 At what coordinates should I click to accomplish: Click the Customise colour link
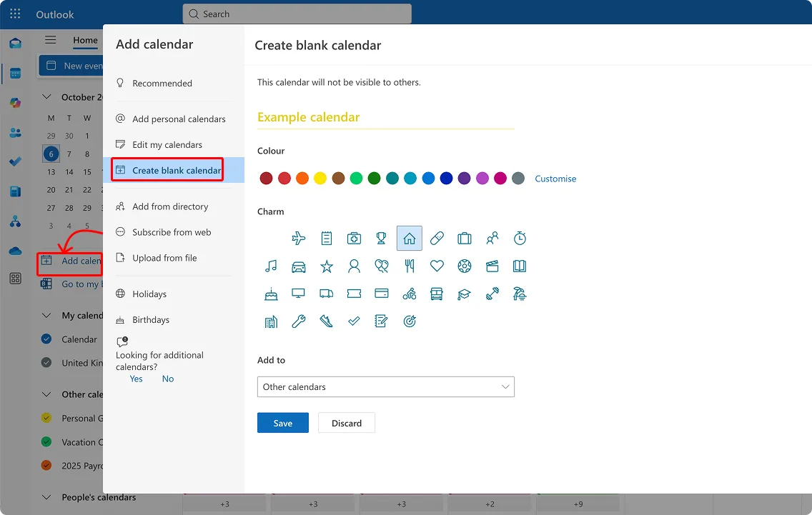click(555, 179)
